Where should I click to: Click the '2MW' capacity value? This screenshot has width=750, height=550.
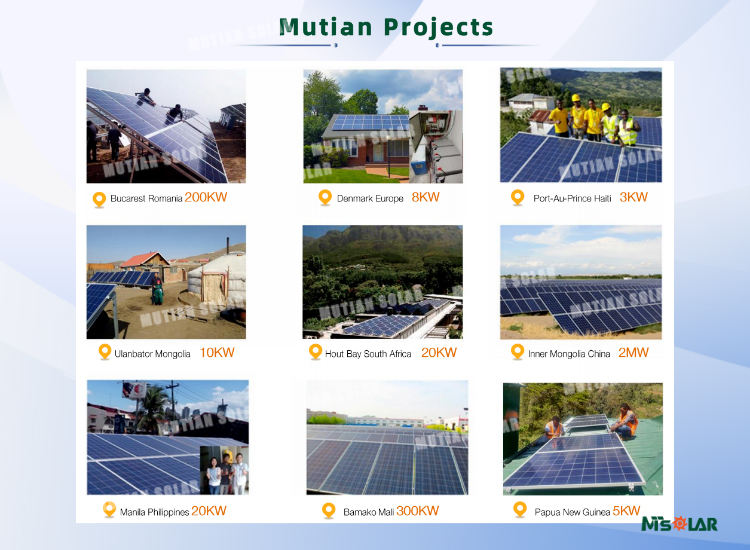[x=633, y=352]
